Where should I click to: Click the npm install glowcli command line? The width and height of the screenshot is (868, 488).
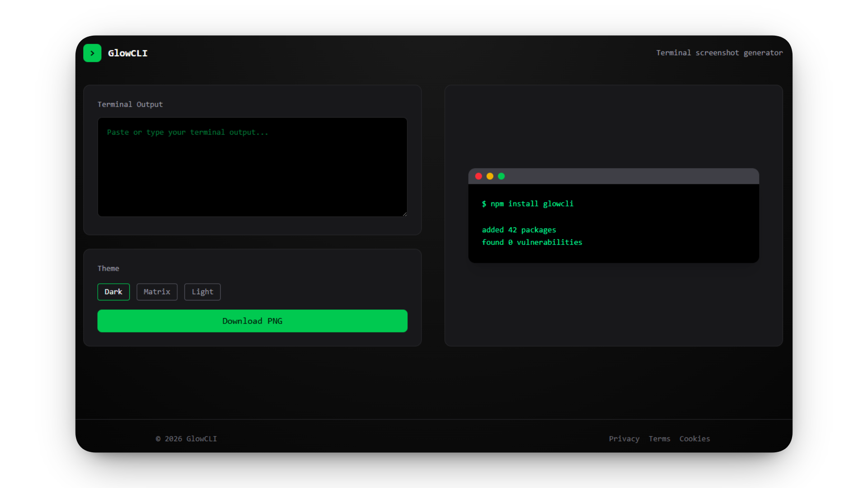click(528, 204)
